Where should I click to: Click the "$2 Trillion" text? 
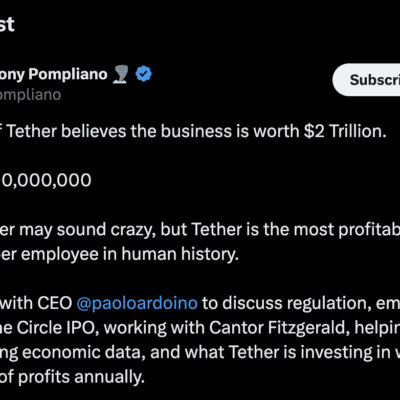[345, 131]
